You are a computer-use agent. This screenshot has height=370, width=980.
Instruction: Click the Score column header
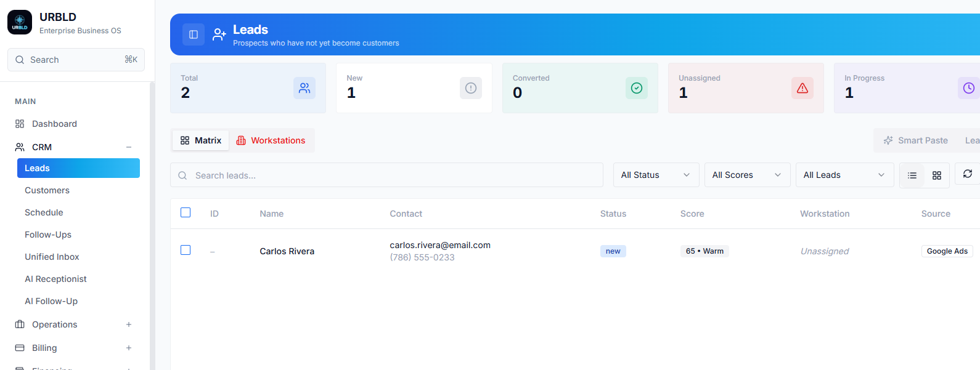tap(692, 214)
